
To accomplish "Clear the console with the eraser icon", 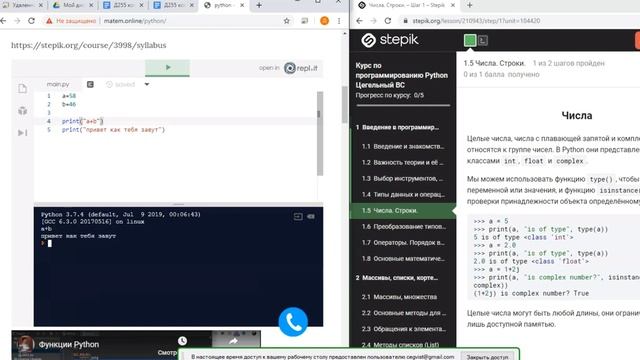I will (x=311, y=216).
